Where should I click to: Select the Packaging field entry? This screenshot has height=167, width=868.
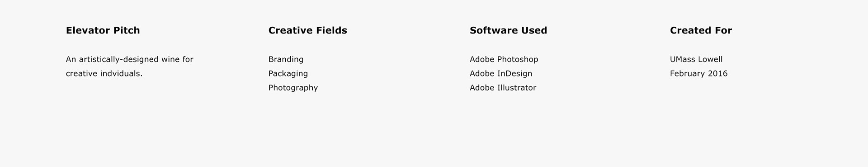(288, 73)
